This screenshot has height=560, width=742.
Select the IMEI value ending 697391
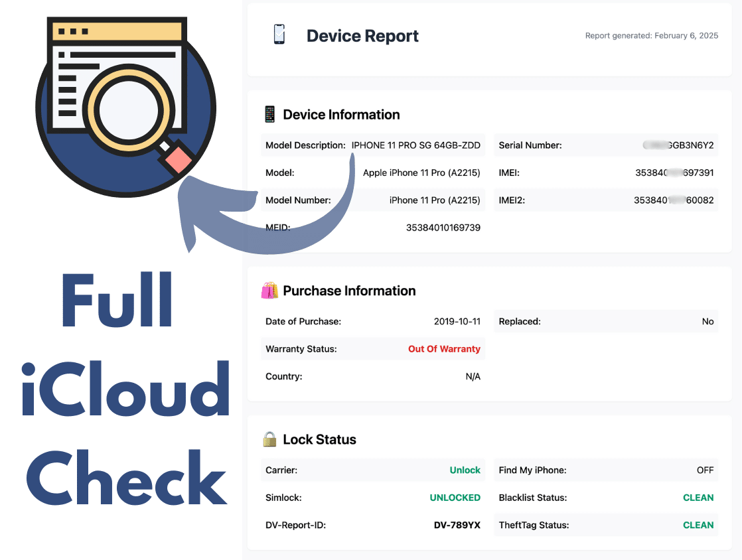point(674,173)
